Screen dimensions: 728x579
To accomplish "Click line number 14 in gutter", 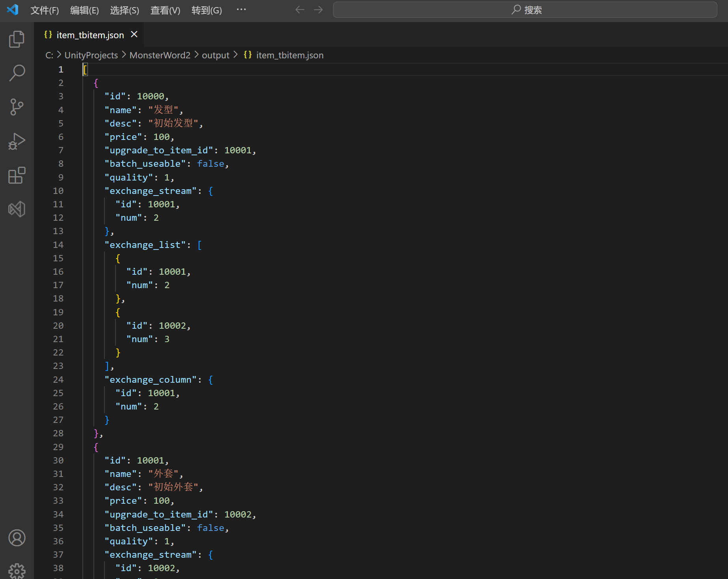I will click(58, 245).
